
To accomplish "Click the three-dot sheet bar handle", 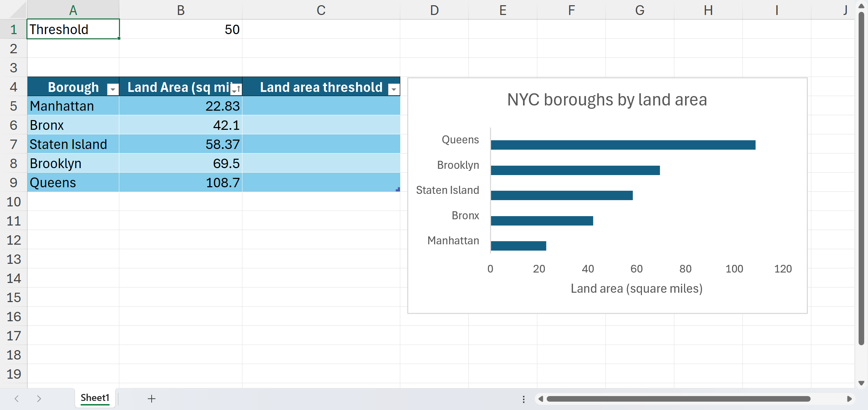I will [x=523, y=399].
